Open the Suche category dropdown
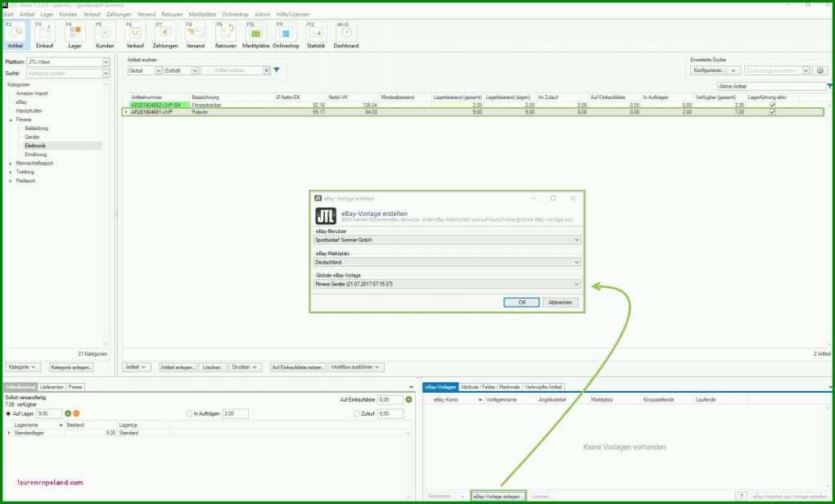The width and height of the screenshot is (835, 504). (x=106, y=74)
